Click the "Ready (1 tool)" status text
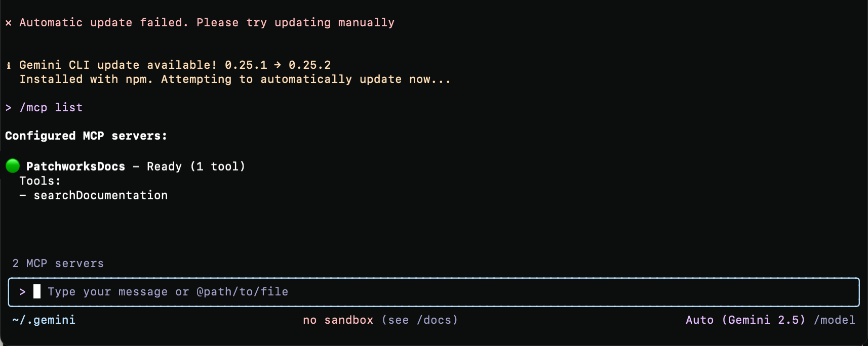The image size is (868, 346). [196, 166]
